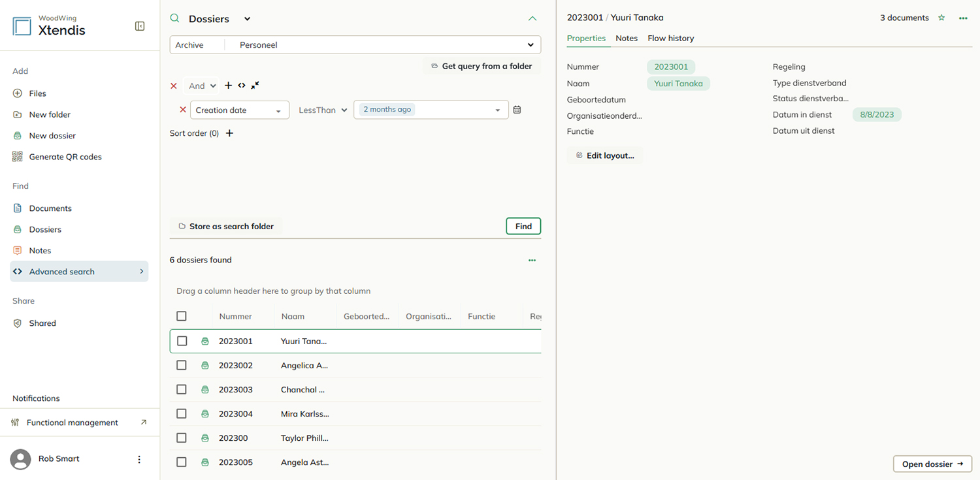
Task: Click the search magnifier icon beside Dossiers
Action: [174, 19]
